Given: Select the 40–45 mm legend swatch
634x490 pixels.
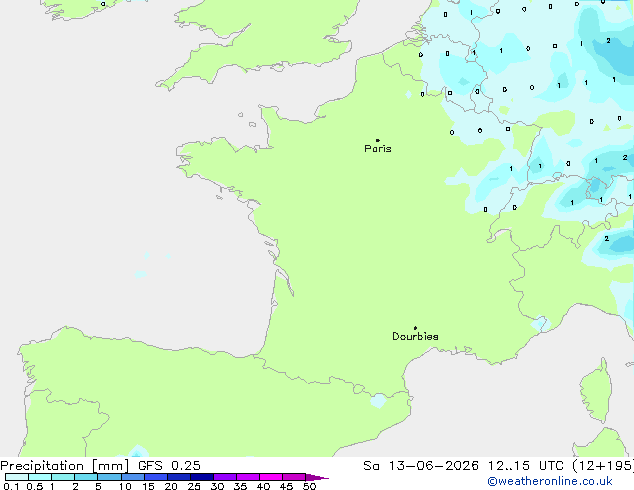Looking at the screenshot, I should point(271,477).
